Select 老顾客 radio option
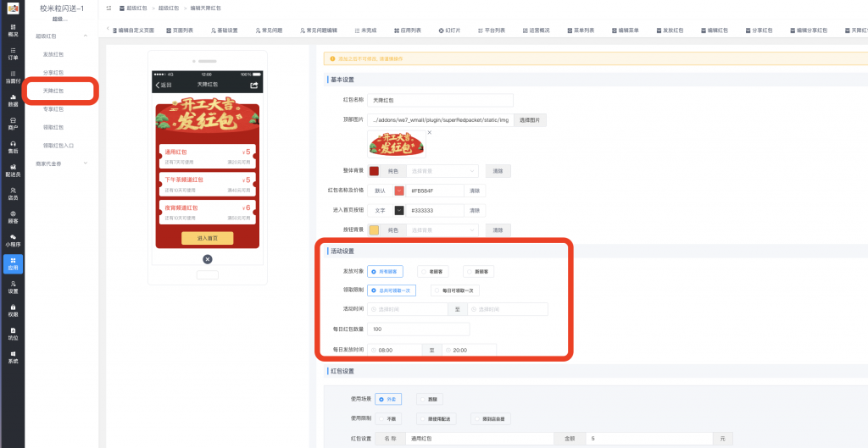 click(432, 272)
